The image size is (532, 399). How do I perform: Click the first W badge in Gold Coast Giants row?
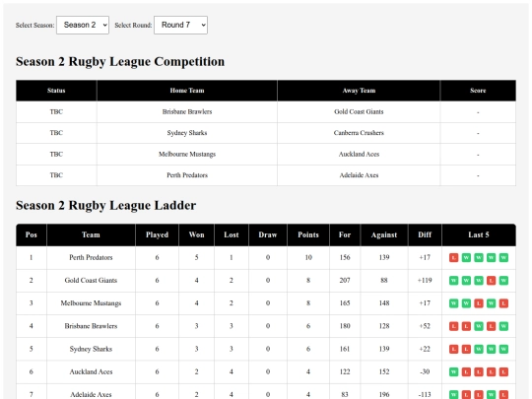(x=453, y=281)
